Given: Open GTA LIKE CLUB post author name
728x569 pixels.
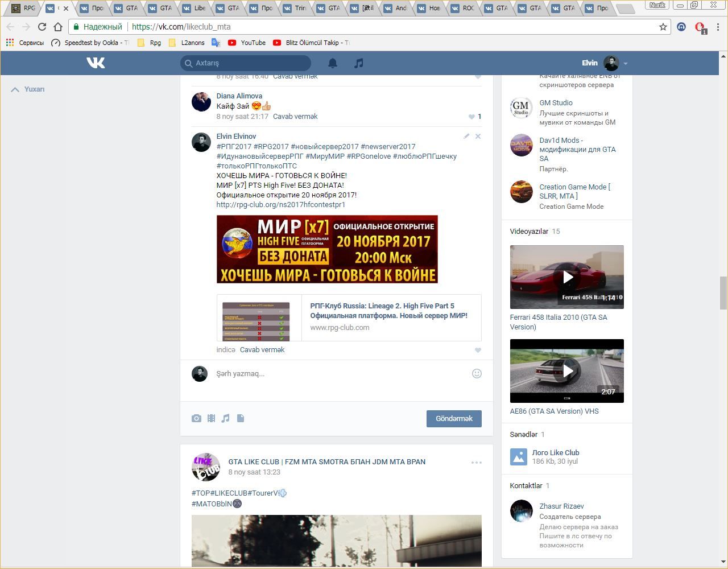Looking at the screenshot, I should pos(327,461).
